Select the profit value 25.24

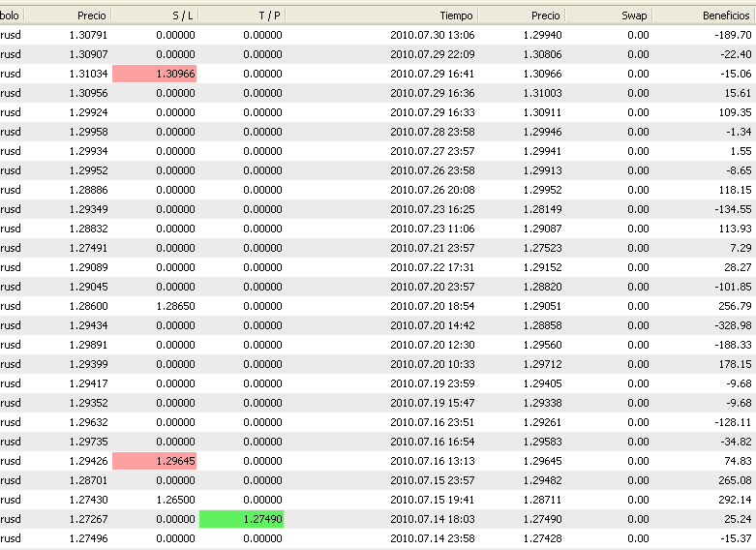[739, 519]
